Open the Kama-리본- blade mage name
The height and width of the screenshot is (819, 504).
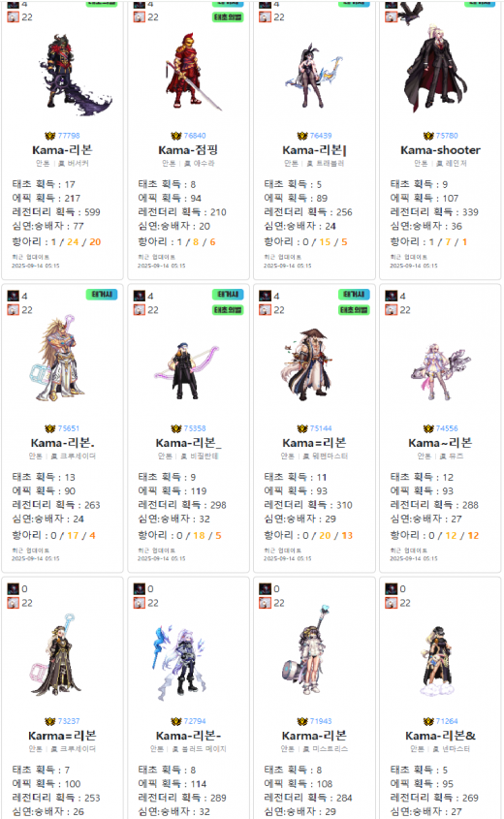point(189,736)
